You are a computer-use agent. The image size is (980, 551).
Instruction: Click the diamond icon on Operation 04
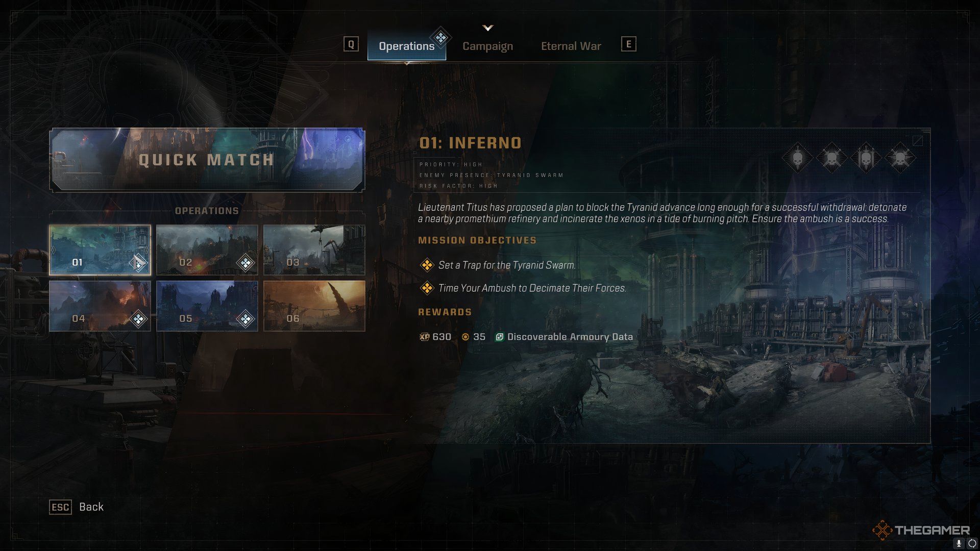pos(137,318)
